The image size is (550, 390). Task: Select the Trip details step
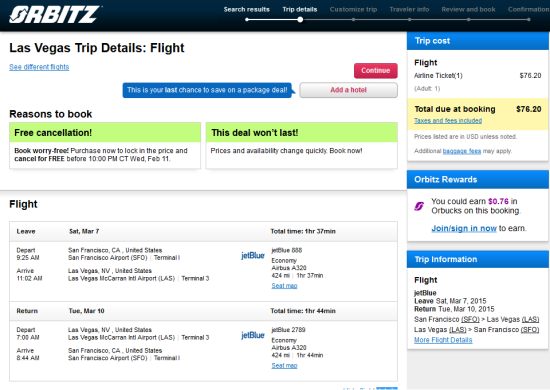click(x=300, y=9)
